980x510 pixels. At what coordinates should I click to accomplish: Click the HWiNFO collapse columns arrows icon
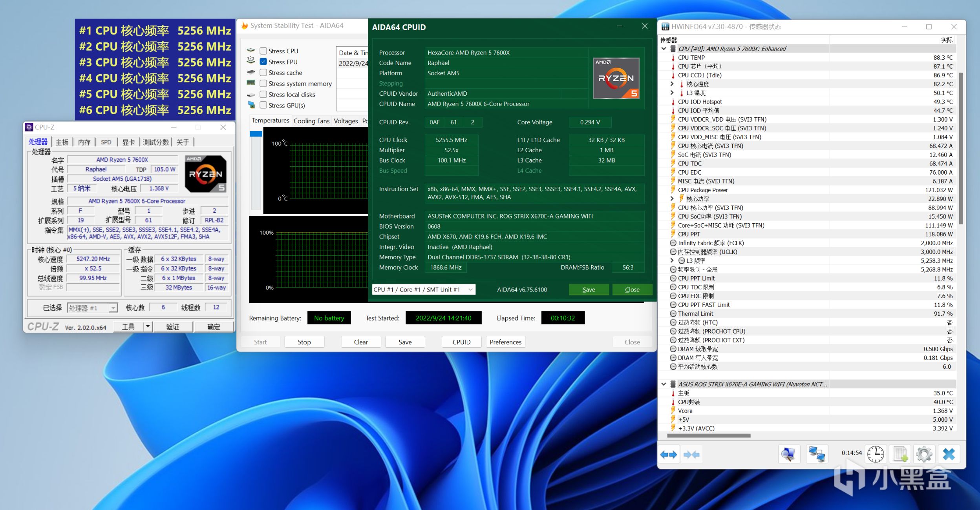click(x=691, y=455)
